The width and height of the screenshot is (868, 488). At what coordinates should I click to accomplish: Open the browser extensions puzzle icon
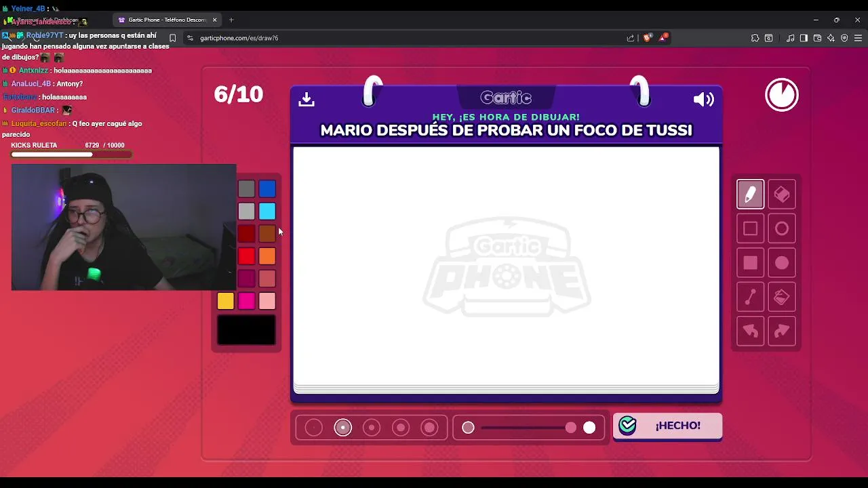[755, 38]
